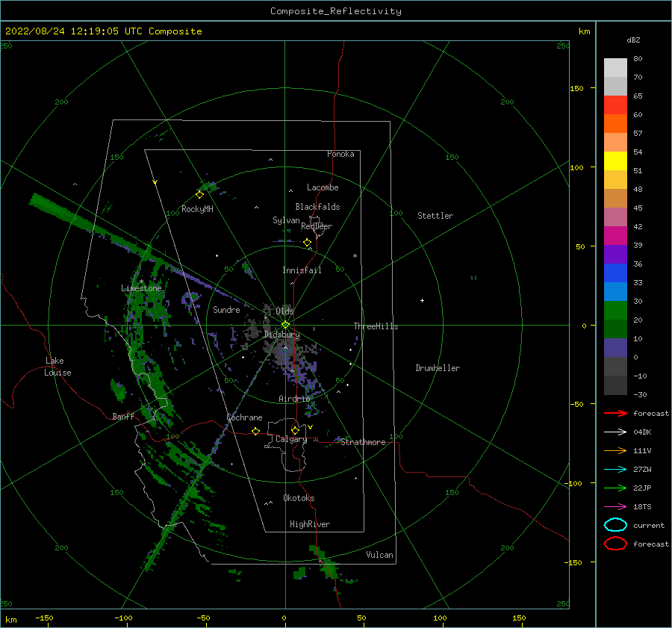672x628 pixels.
Task: Click the Stettler town label
Action: pyautogui.click(x=435, y=216)
